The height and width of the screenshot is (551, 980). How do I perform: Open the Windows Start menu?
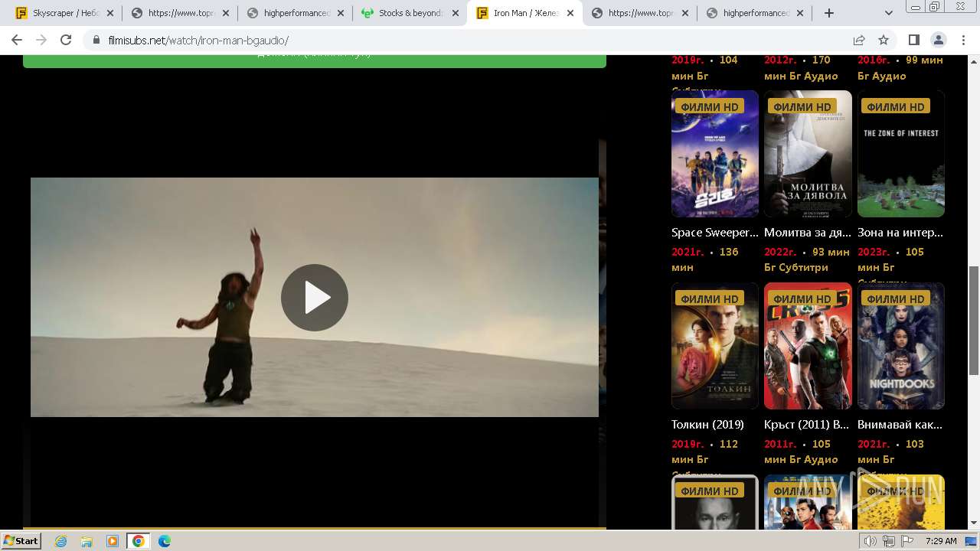[x=21, y=541]
